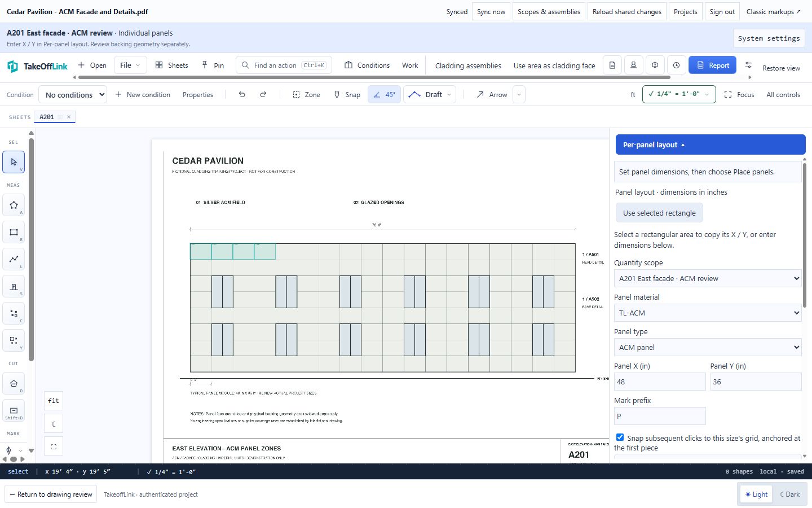Viewport: 812px width, 508px height.
Task: Choose the count tool with shortcut C
Action: 14,314
